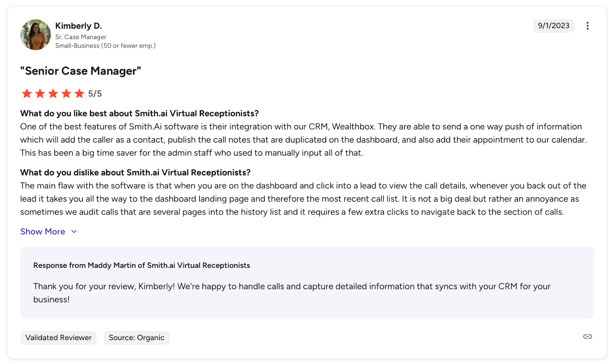
Task: Click the chain link icon to copy review link
Action: coord(587,337)
